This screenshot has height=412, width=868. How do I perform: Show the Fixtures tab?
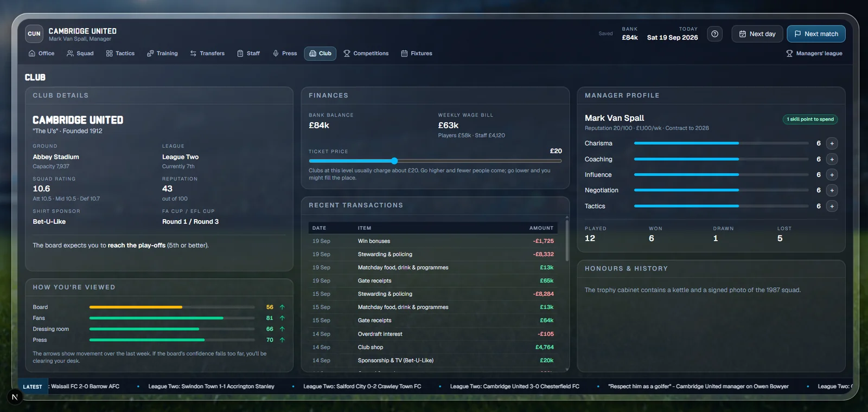coord(417,54)
